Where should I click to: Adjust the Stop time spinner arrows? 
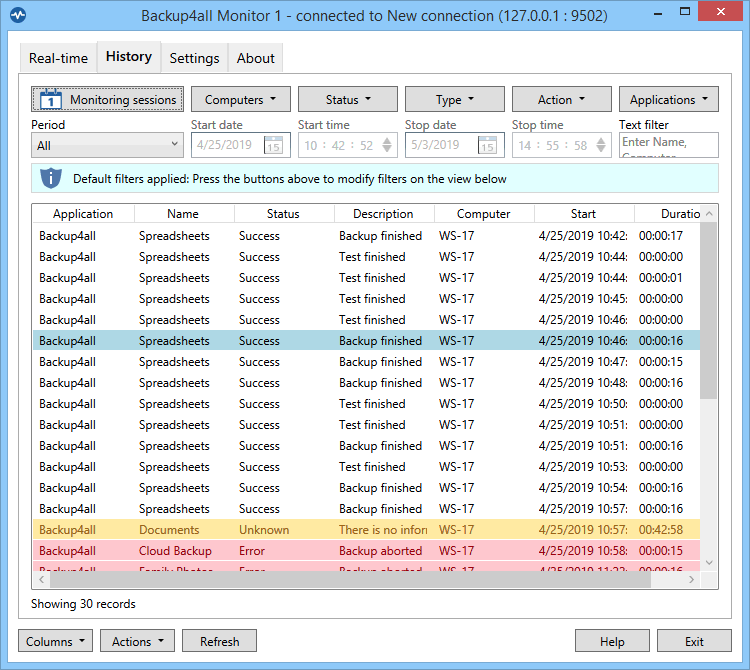click(x=602, y=146)
